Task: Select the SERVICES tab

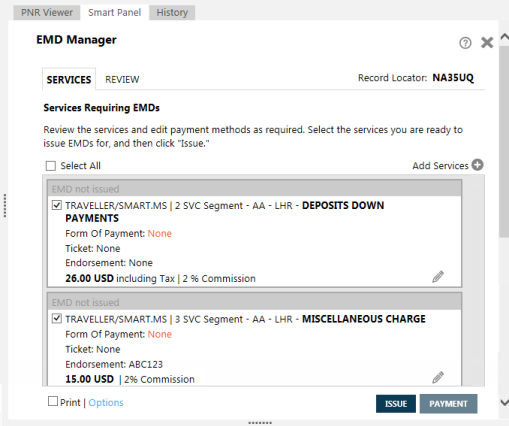Action: (69, 79)
